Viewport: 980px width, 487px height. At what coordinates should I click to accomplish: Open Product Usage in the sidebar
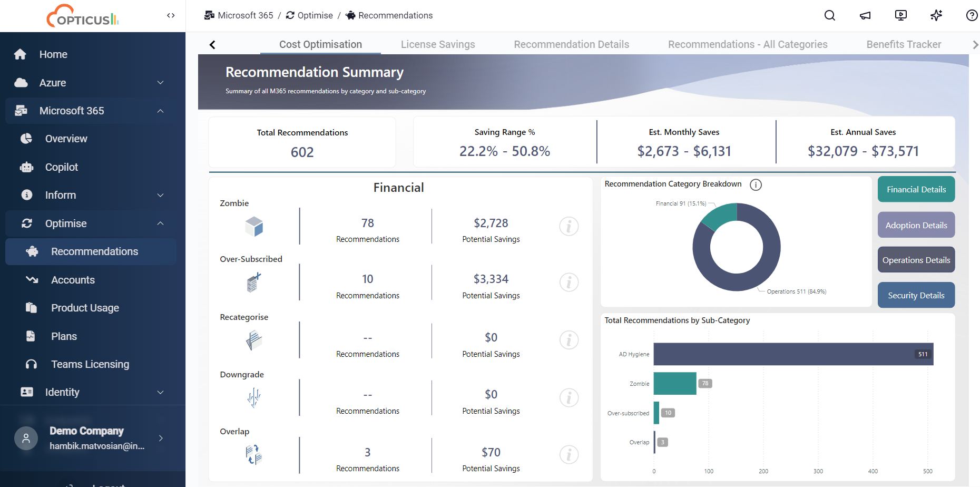pos(85,308)
